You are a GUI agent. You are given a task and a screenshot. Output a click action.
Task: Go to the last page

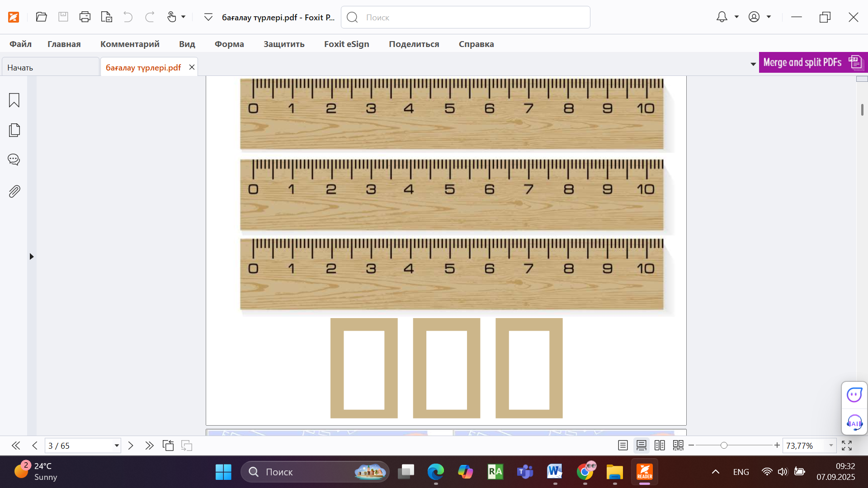(x=149, y=446)
